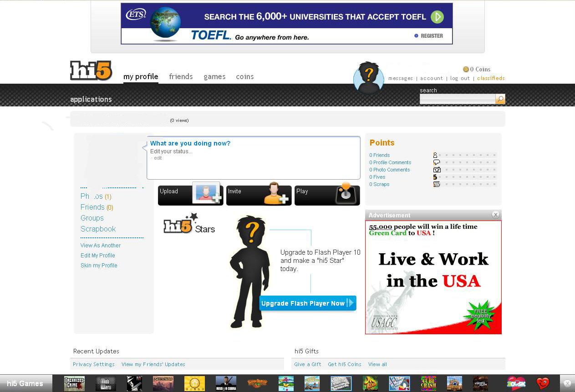Click the hi5 Stars logo

(x=189, y=224)
